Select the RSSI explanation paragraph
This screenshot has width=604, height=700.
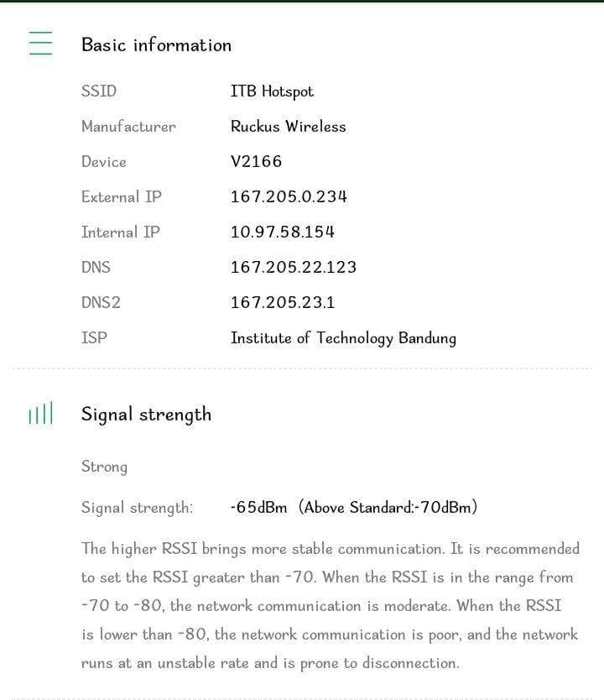pos(330,606)
